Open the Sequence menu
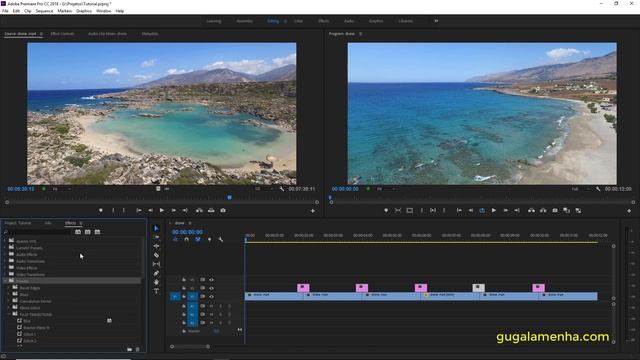Screen dimensions: 640x360 tap(44, 11)
